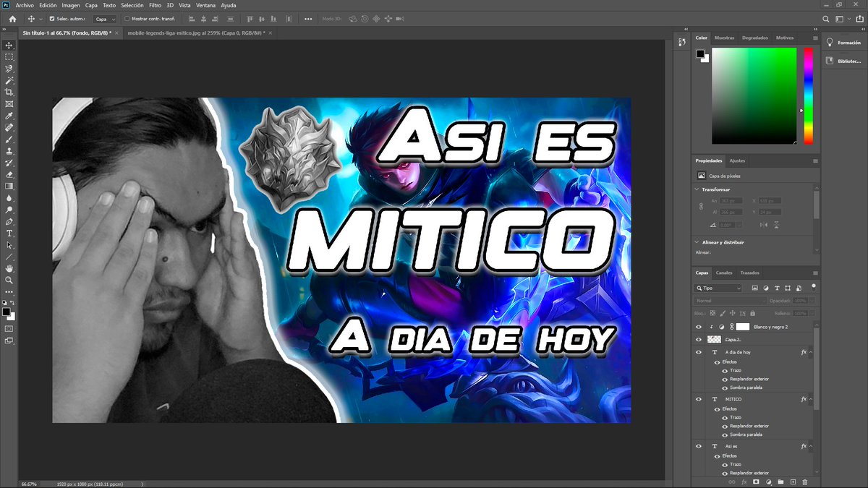Open the Capa auto-select dropdown

tap(105, 19)
